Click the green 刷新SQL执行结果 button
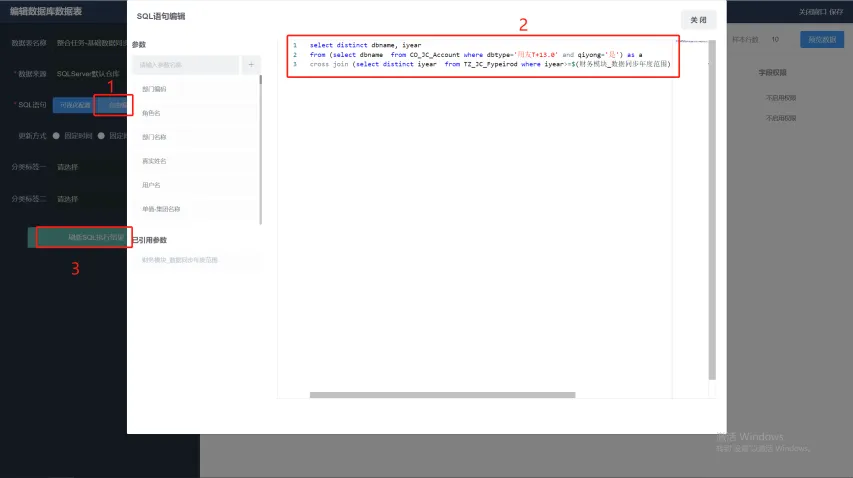Screen dimensions: 853x478 (x=79, y=237)
